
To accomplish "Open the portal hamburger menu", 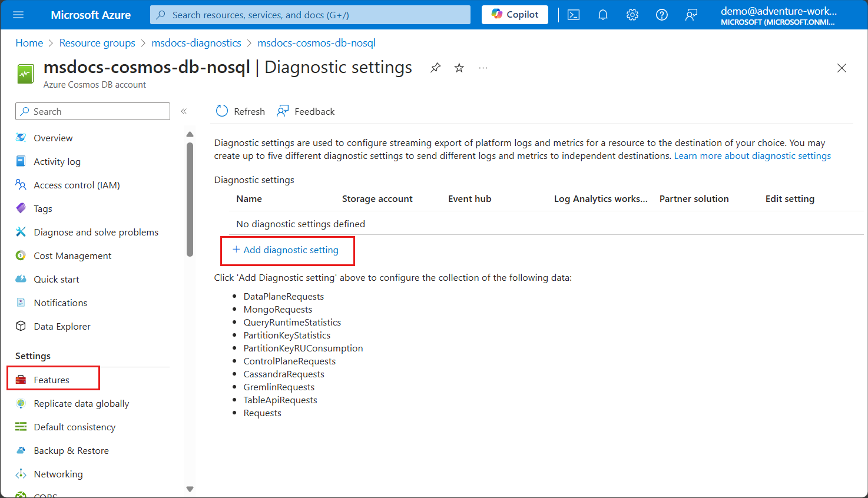I will pyautogui.click(x=18, y=15).
